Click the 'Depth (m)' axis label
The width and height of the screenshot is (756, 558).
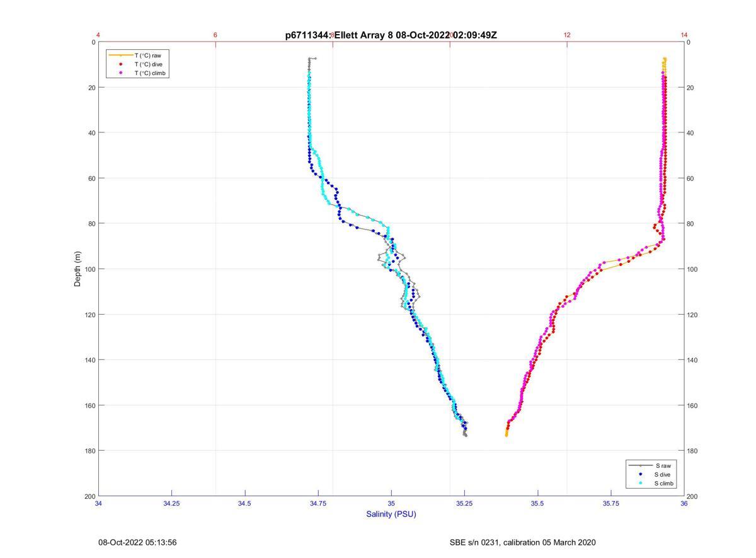coord(78,269)
